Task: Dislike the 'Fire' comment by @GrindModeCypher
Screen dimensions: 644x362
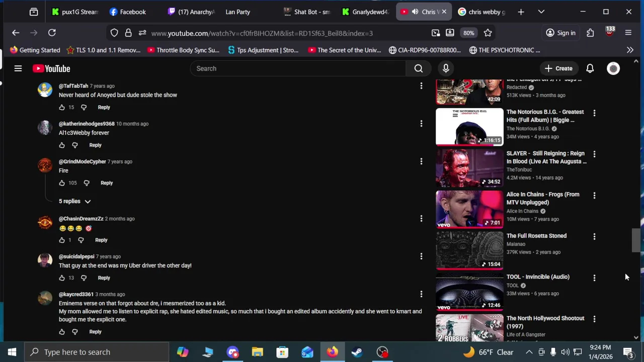Action: pyautogui.click(x=87, y=183)
